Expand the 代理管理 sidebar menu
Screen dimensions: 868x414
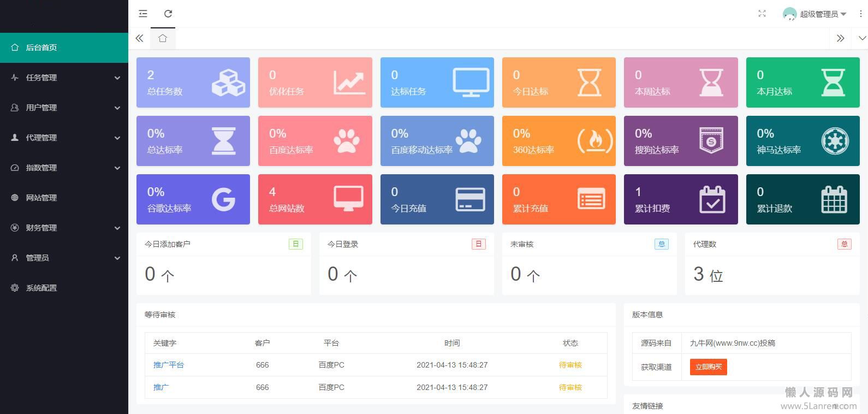click(64, 138)
